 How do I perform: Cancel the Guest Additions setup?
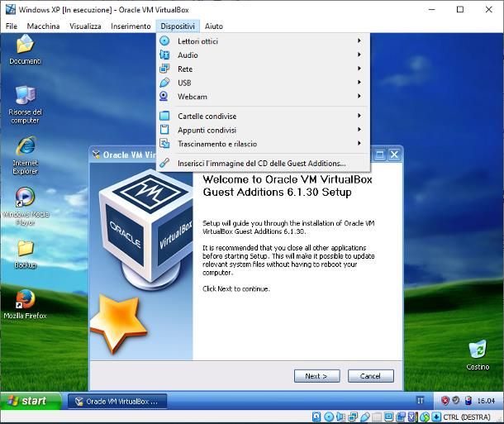click(371, 376)
